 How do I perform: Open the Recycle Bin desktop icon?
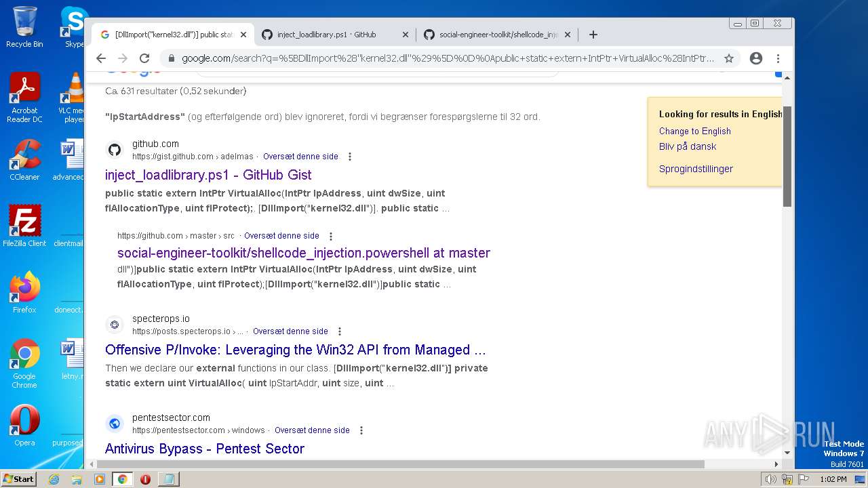pos(24,27)
